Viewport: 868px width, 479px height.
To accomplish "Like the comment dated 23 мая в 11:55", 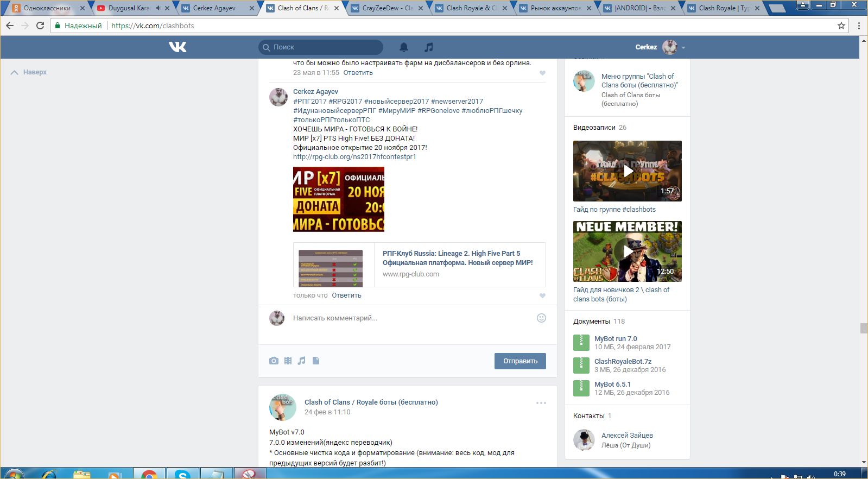I will click(542, 73).
